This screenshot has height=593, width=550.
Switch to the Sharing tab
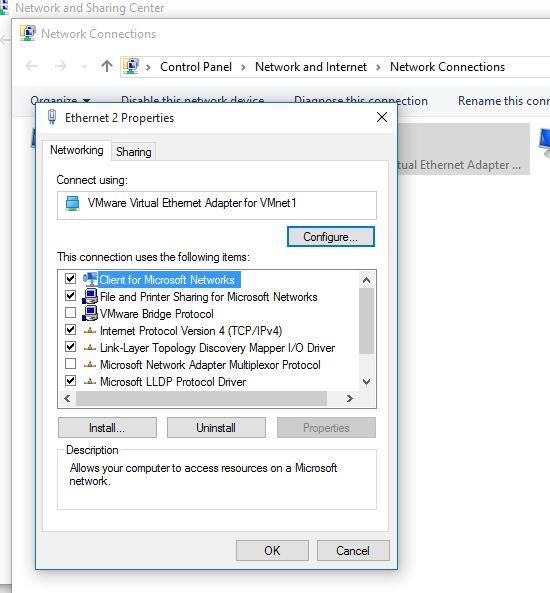tap(134, 152)
